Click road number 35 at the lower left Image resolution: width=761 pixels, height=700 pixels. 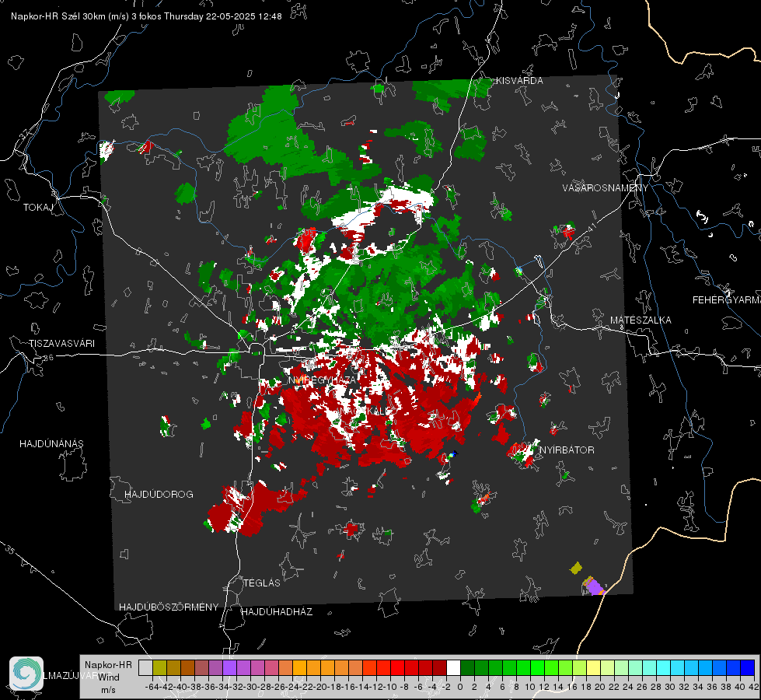tap(9, 551)
